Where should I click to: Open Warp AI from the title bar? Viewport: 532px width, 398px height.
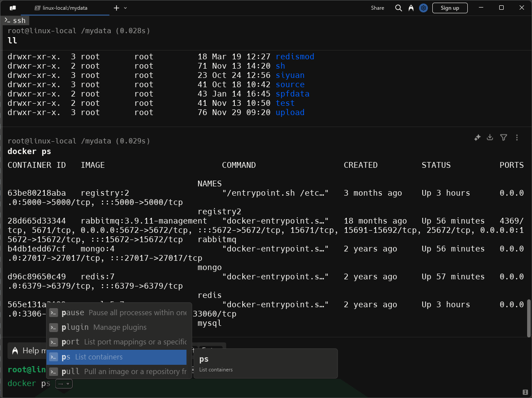tap(411, 8)
